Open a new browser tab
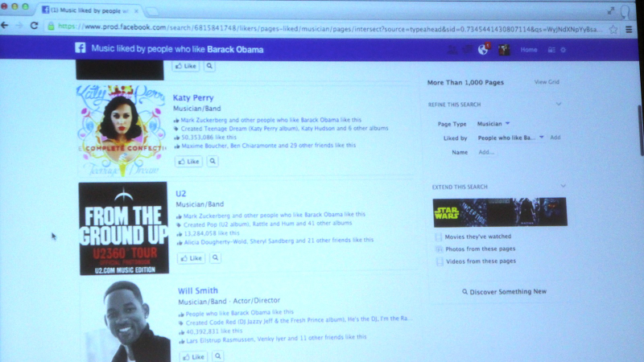Screen dimensions: 644x362 (152, 11)
